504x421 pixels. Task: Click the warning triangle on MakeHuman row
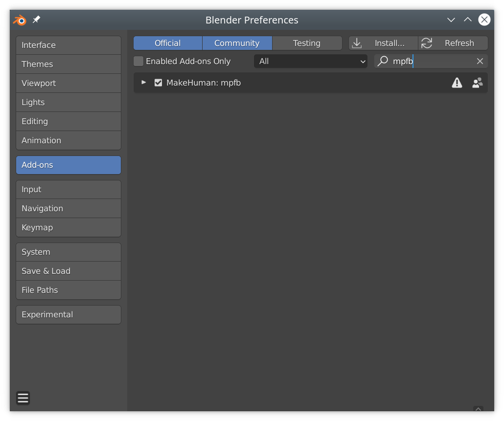(457, 83)
